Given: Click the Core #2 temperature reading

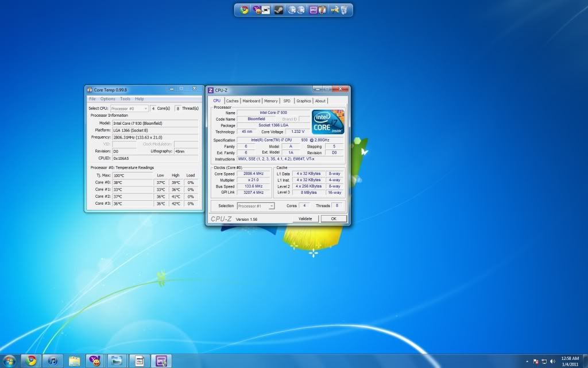Looking at the screenshot, I should point(133,197).
